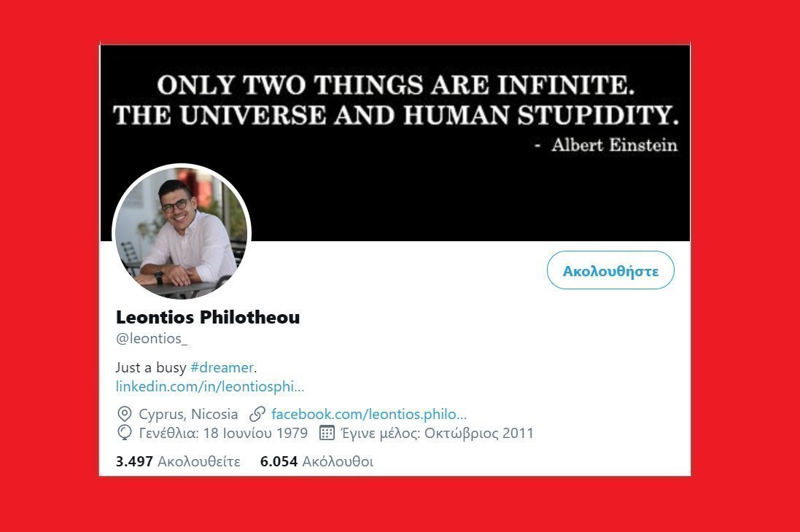Screen dimensions: 800x532
Task: Click the chain link icon
Action: 257,414
